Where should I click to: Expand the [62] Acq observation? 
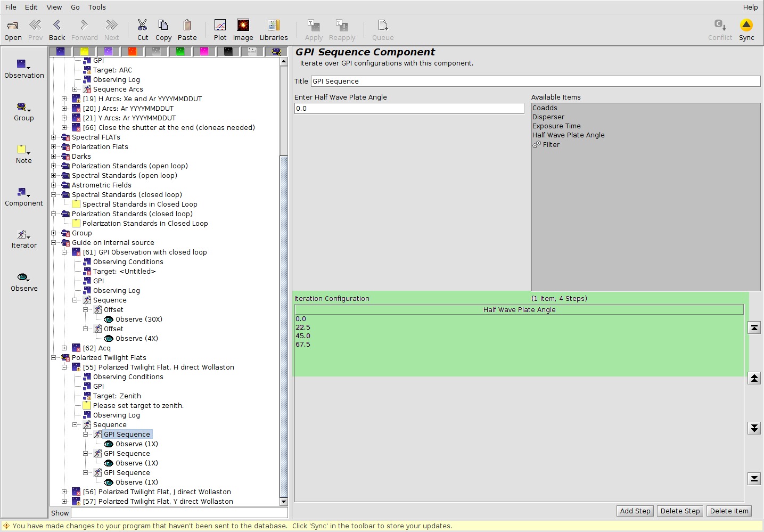pyautogui.click(x=64, y=348)
